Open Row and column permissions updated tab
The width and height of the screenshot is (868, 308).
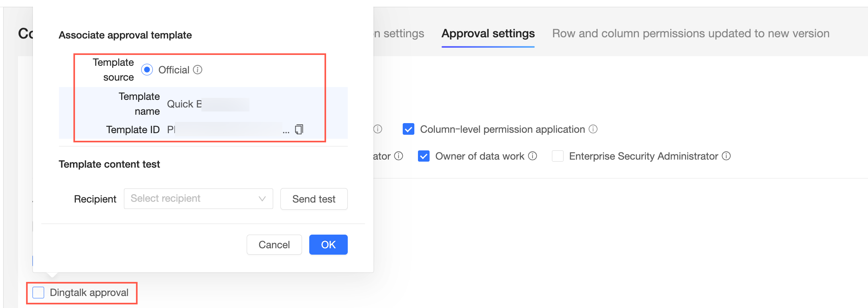coord(690,34)
